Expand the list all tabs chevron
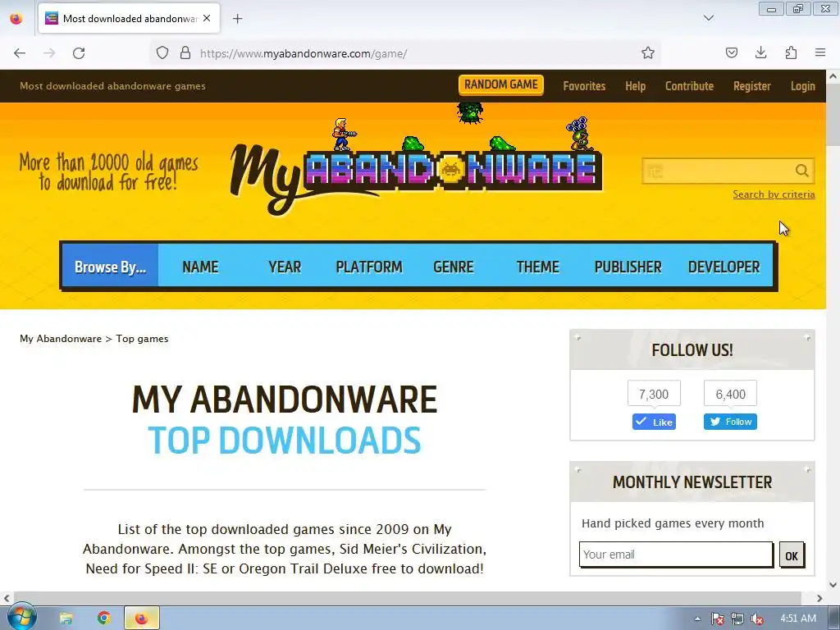 point(709,18)
